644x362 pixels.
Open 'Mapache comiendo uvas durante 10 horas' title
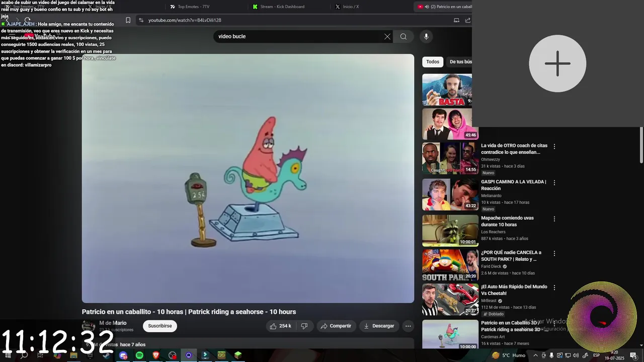[x=507, y=221]
